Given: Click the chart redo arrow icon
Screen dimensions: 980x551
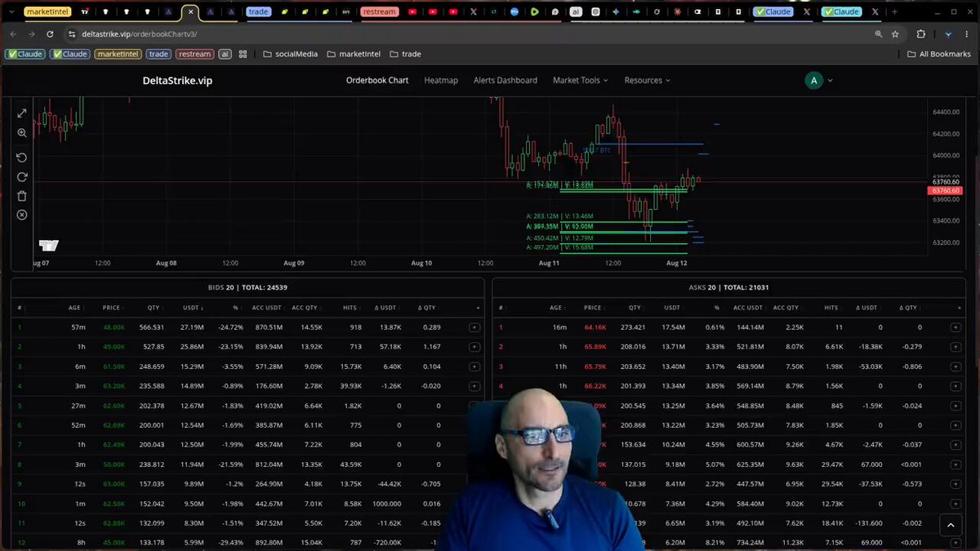Looking at the screenshot, I should [22, 176].
